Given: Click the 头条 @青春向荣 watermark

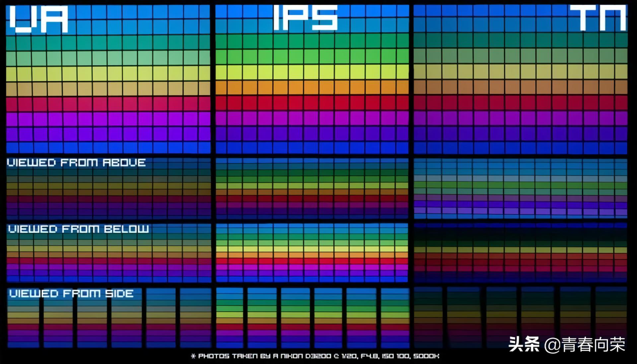Looking at the screenshot, I should (567, 344).
